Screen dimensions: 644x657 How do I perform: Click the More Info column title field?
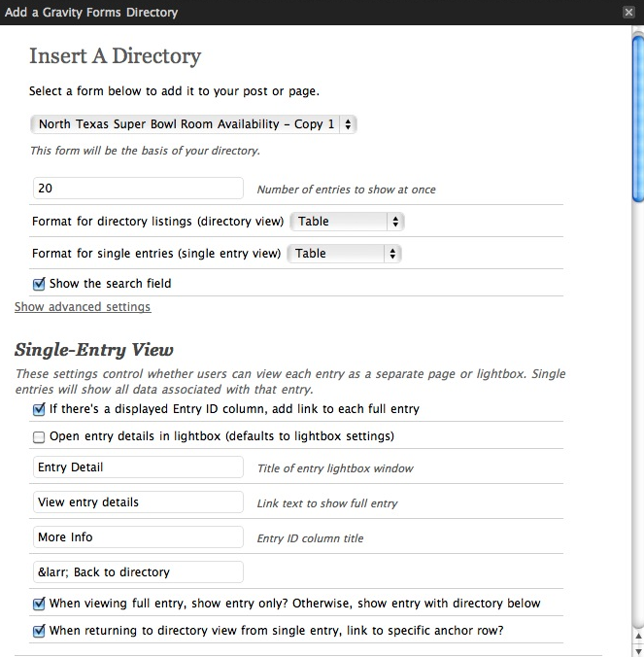(138, 537)
